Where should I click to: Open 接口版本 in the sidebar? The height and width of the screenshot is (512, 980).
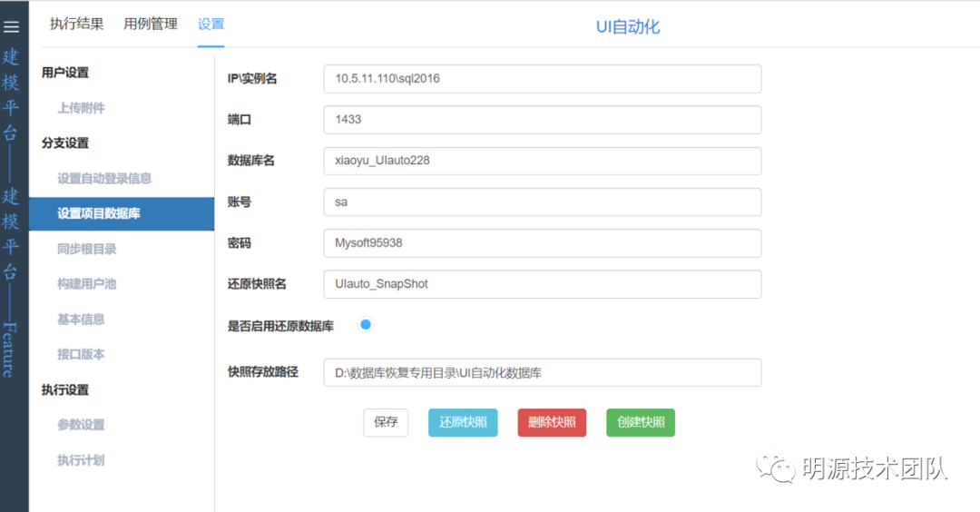[81, 354]
